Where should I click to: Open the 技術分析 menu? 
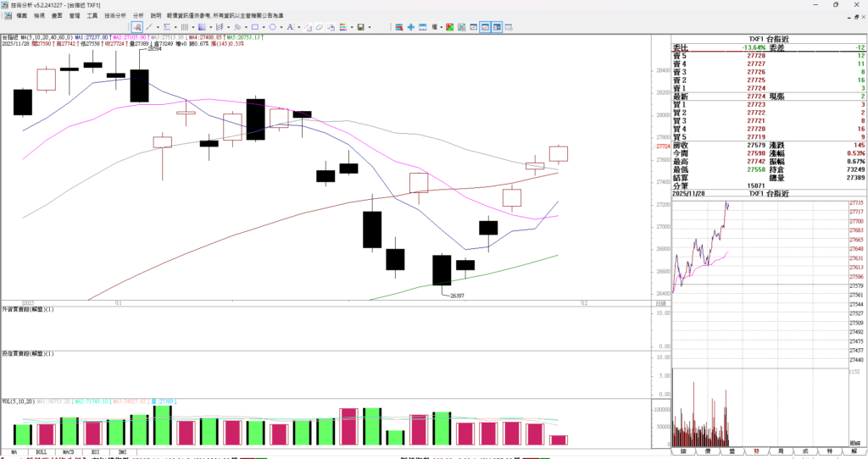115,15
